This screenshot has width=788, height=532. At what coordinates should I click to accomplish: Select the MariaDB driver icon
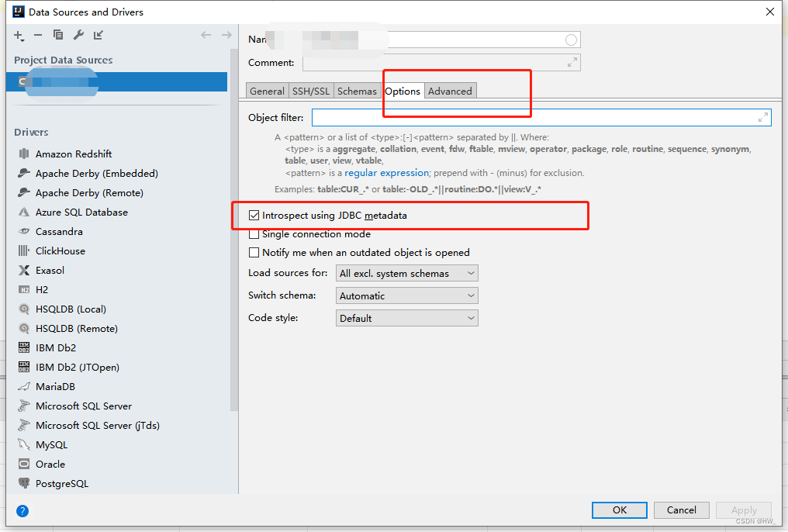23,387
